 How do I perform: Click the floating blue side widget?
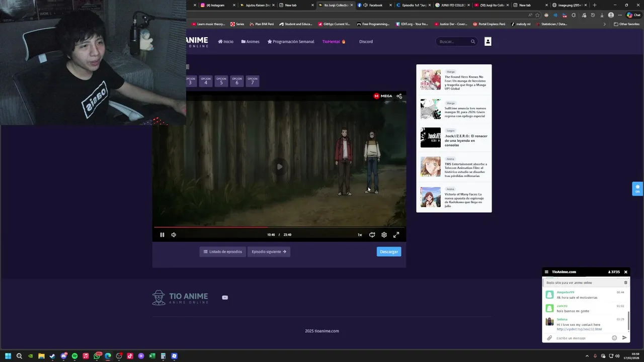pyautogui.click(x=637, y=189)
